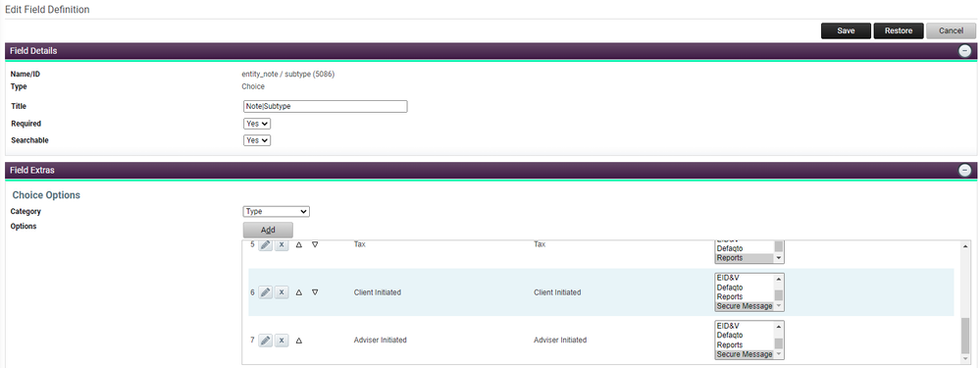The image size is (980, 368).
Task: Collapse the Field Extras section
Action: click(965, 170)
